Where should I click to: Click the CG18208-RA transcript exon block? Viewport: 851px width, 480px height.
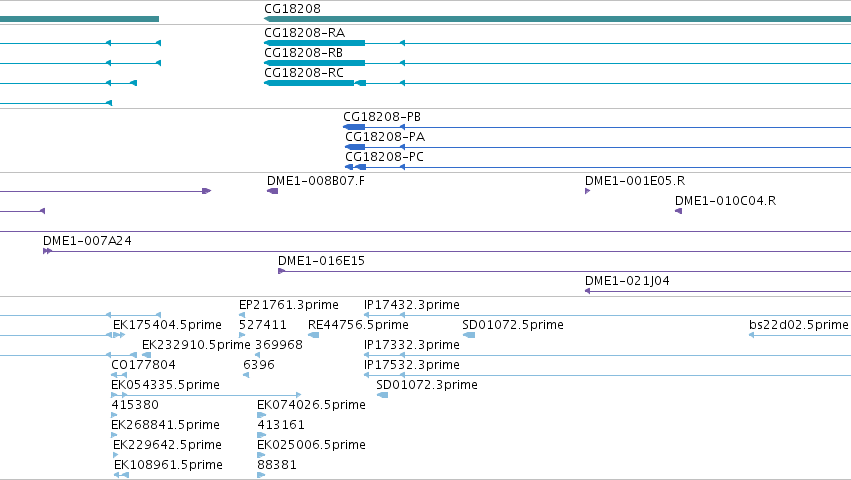pyautogui.click(x=314, y=43)
